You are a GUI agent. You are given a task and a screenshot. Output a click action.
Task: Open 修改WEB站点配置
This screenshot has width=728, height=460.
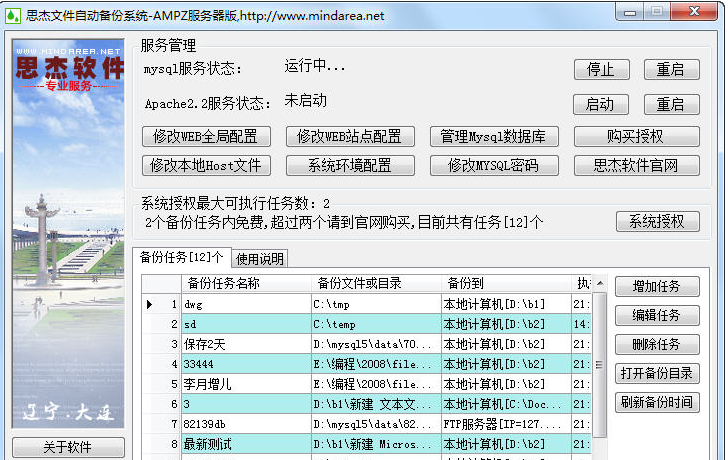[x=350, y=136]
